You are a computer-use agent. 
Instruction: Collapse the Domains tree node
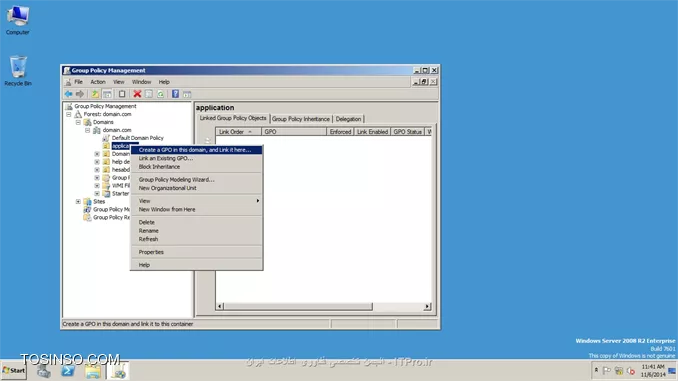[x=78, y=122]
